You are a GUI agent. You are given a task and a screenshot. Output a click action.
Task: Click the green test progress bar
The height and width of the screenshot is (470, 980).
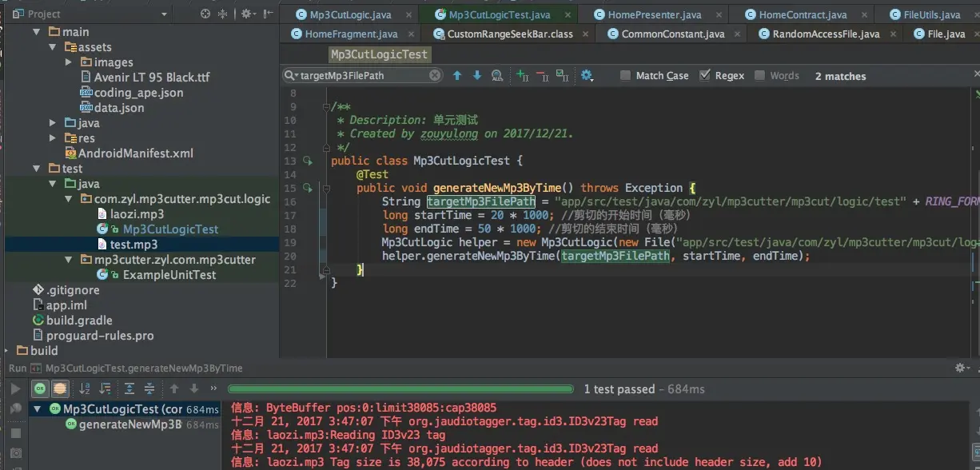tap(400, 389)
